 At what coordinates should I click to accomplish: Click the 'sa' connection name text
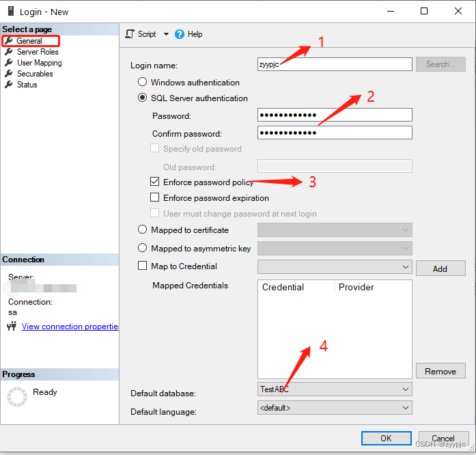pyautogui.click(x=12, y=312)
